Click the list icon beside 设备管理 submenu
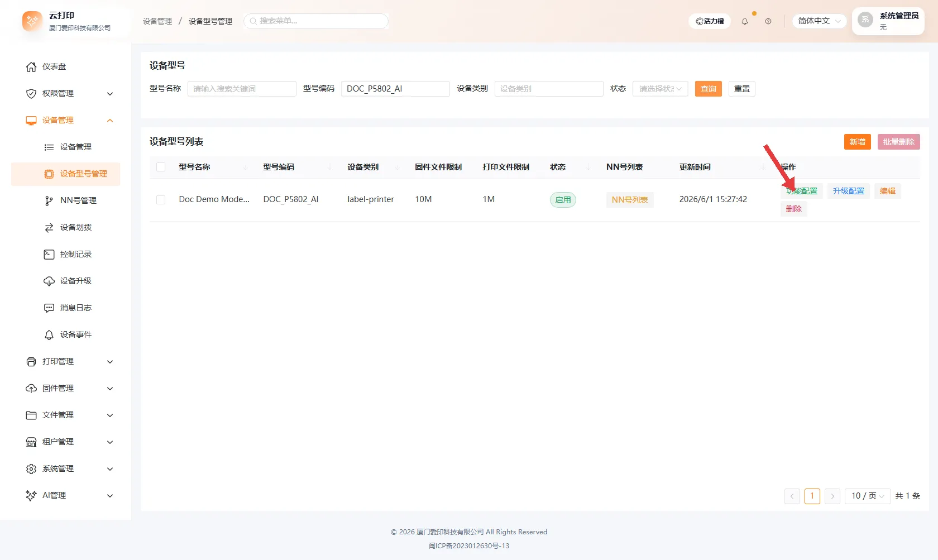 pyautogui.click(x=49, y=147)
